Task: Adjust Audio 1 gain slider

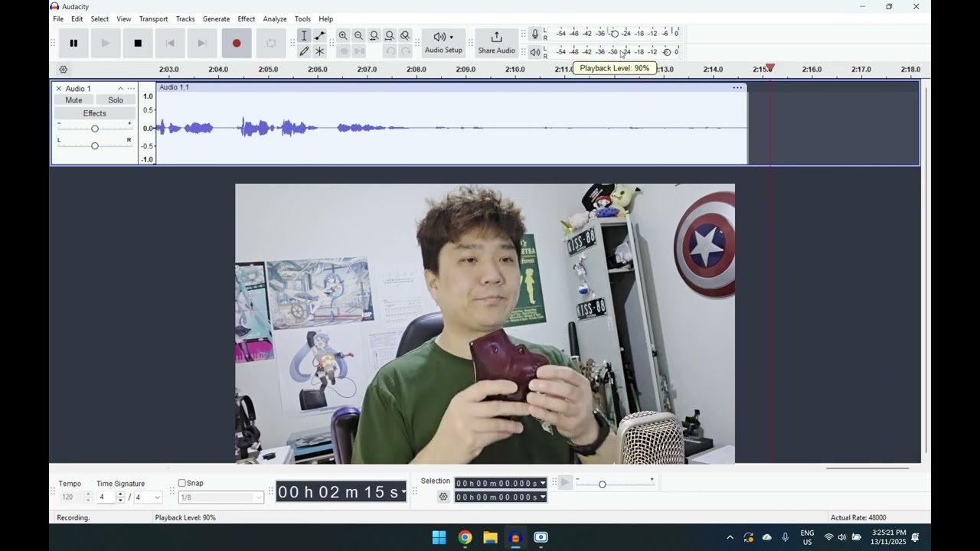Action: (x=95, y=129)
